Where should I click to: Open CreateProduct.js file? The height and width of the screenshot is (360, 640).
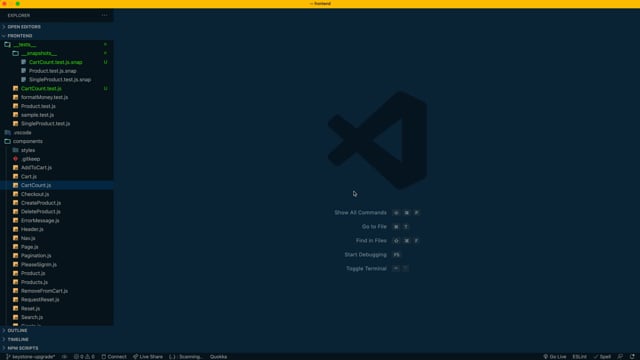point(57,203)
